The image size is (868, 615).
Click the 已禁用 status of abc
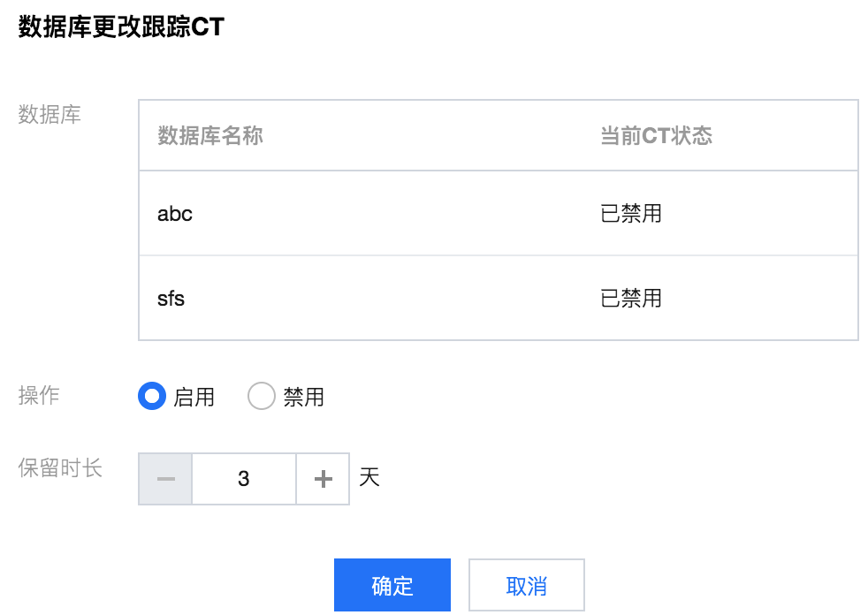click(631, 214)
